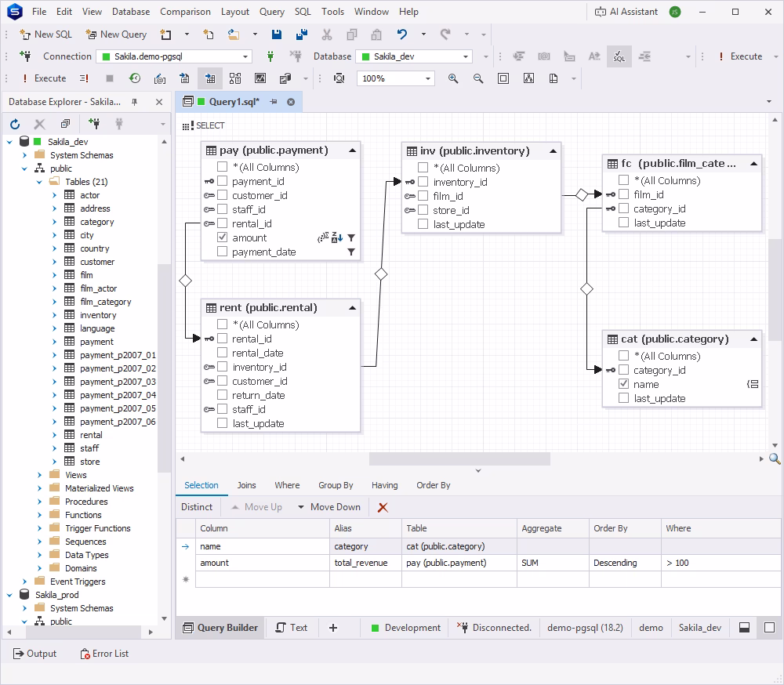Expand the actor table node
Screen dimensions: 784x685
[55, 195]
